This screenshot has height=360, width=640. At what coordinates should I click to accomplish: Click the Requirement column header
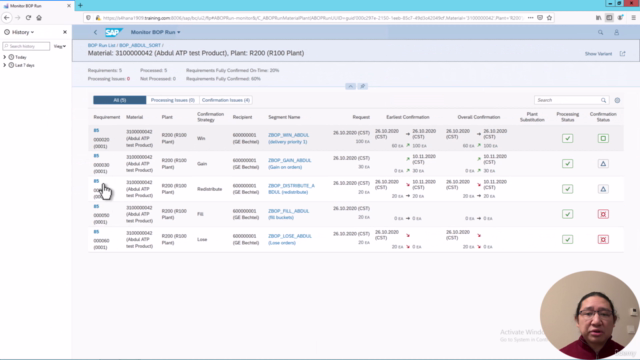pyautogui.click(x=107, y=117)
